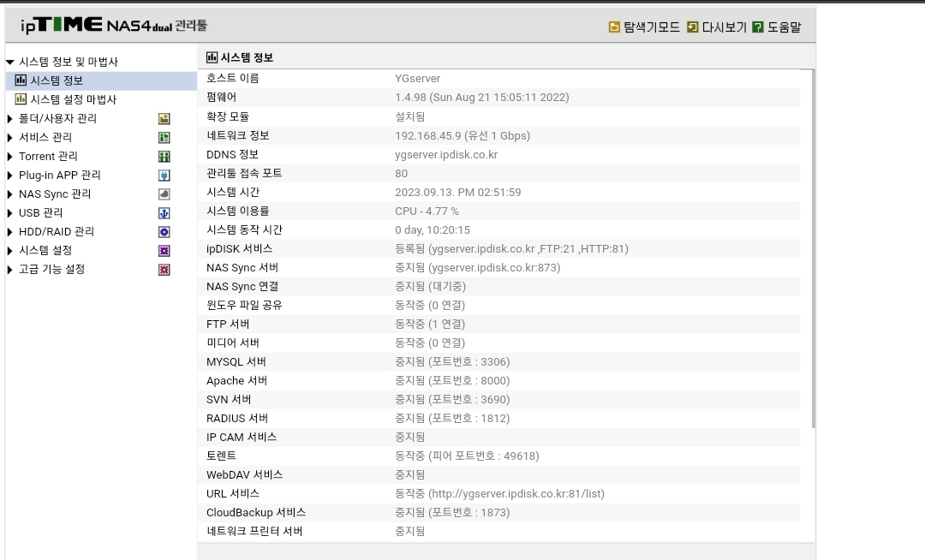Click uptime value 0 day, 10:20:15

433,229
